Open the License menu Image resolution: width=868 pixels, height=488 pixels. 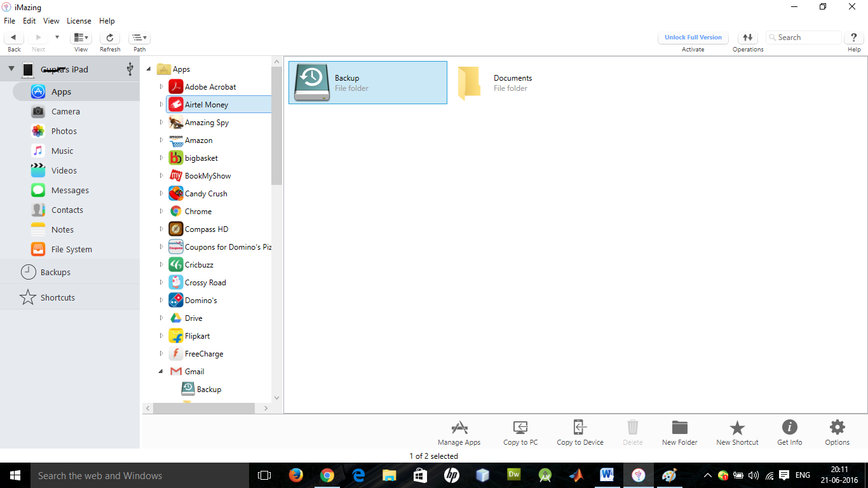[79, 21]
